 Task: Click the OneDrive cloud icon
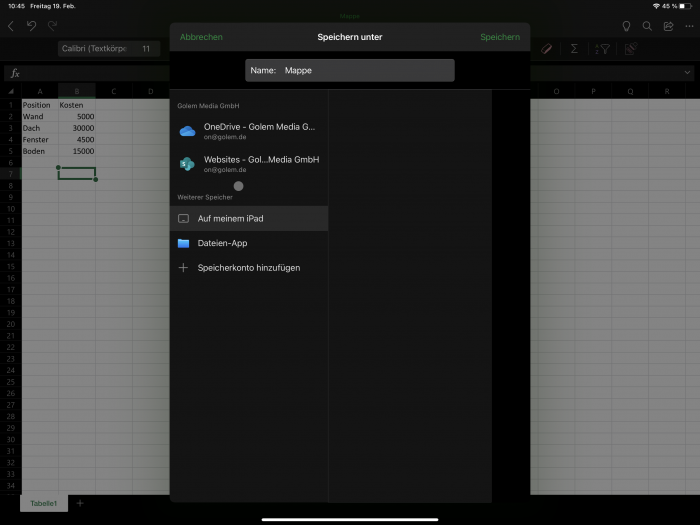click(x=186, y=131)
